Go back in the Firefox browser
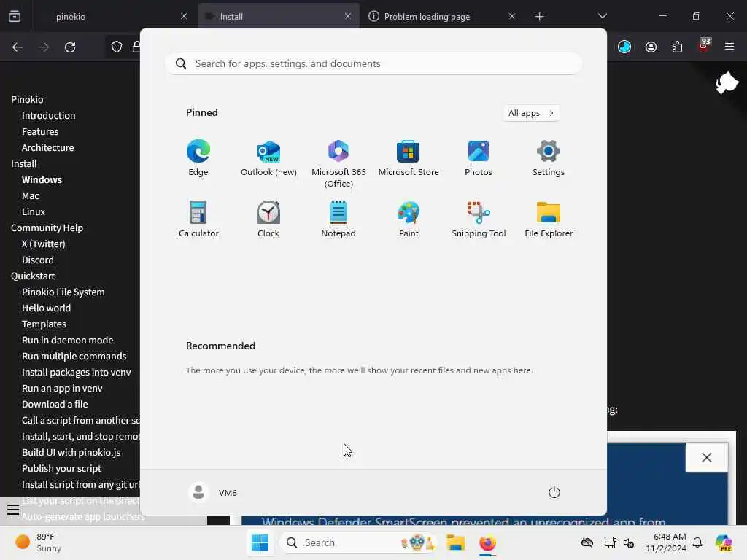 pyautogui.click(x=18, y=47)
